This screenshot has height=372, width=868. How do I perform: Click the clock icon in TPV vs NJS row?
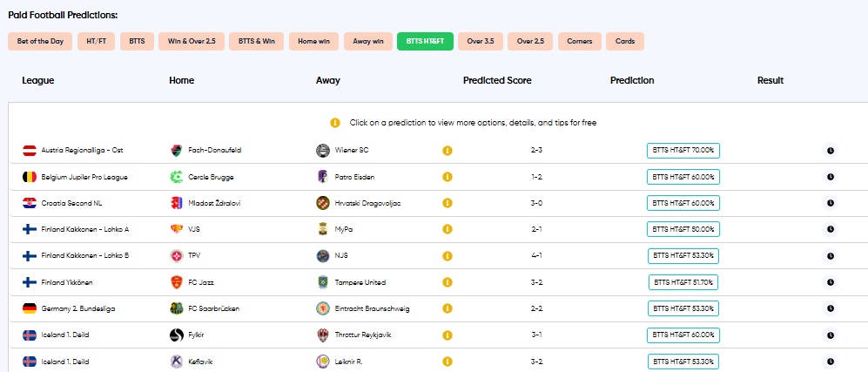(x=831, y=256)
